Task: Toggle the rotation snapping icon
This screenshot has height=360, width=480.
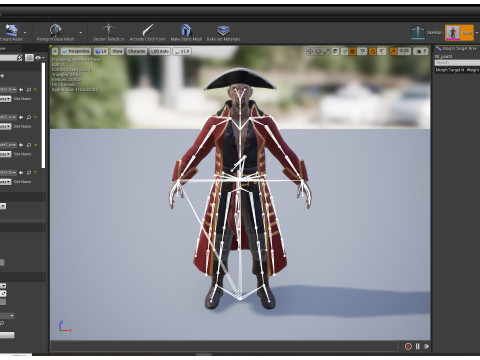Action: [x=373, y=51]
